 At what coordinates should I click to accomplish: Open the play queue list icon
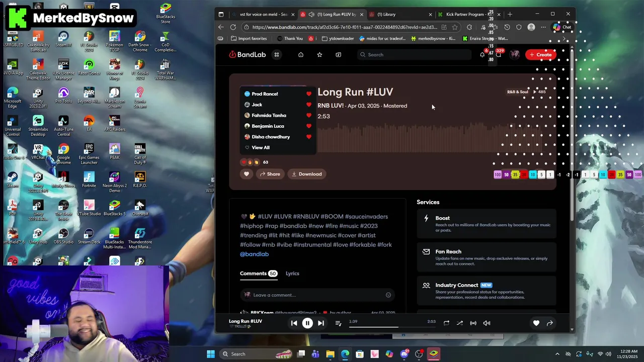pyautogui.click(x=338, y=323)
